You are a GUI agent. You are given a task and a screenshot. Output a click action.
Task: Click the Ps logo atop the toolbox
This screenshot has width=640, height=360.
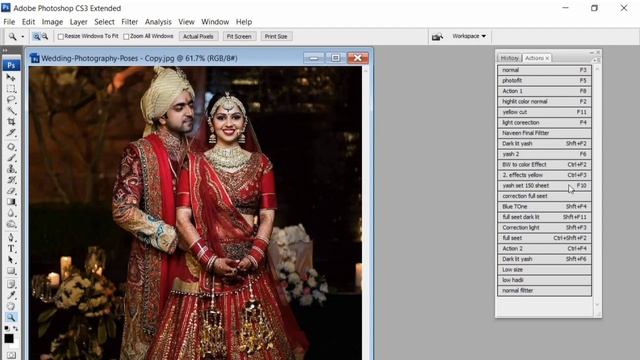coord(11,65)
